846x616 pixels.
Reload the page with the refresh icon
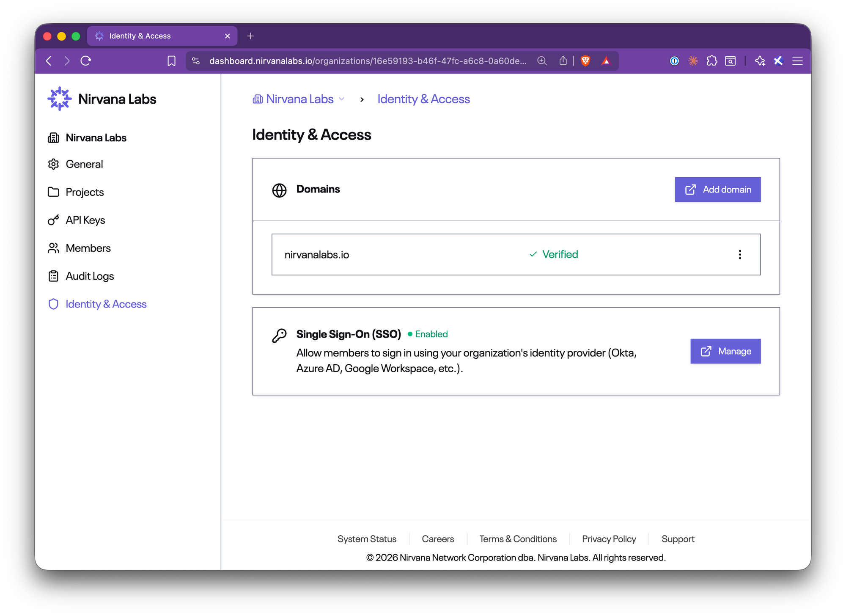tap(86, 61)
